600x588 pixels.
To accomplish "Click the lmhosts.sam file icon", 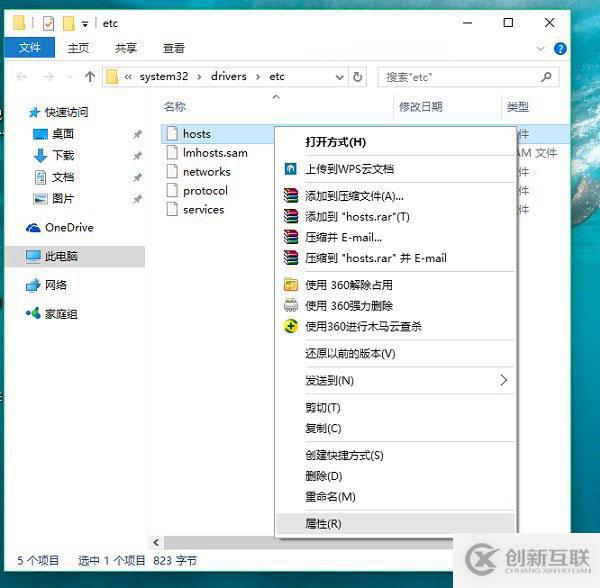I will pos(172,153).
